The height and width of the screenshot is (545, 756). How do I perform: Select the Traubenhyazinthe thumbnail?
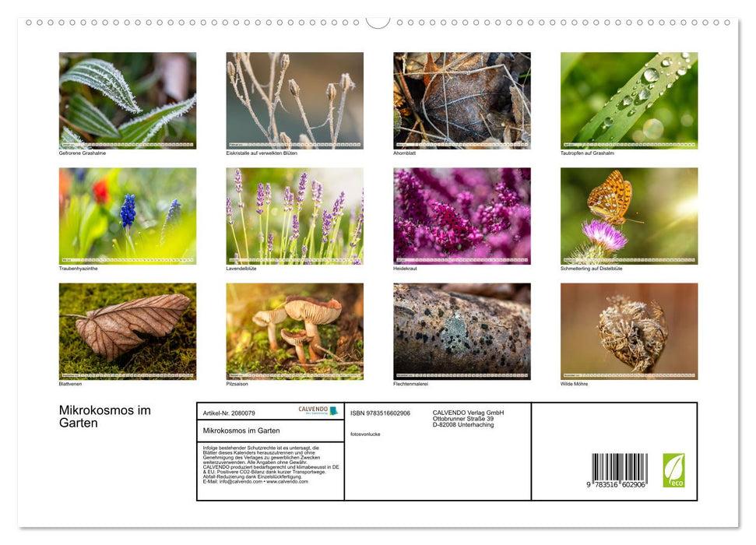click(127, 213)
